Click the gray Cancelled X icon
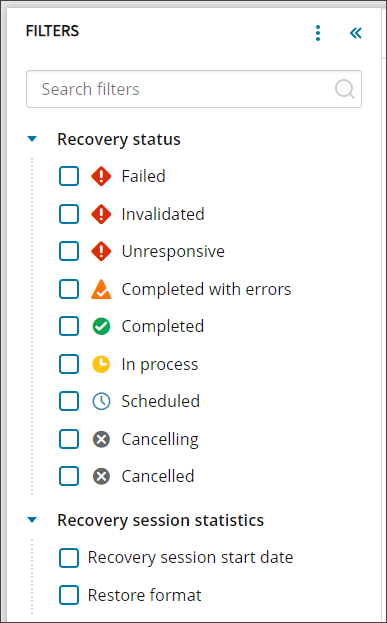This screenshot has height=623, width=387. [101, 476]
